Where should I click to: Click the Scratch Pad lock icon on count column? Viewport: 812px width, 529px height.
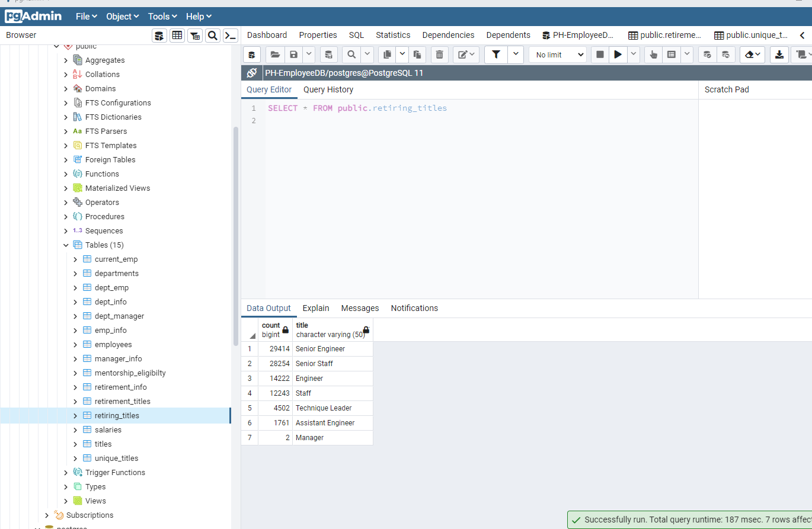pos(286,330)
